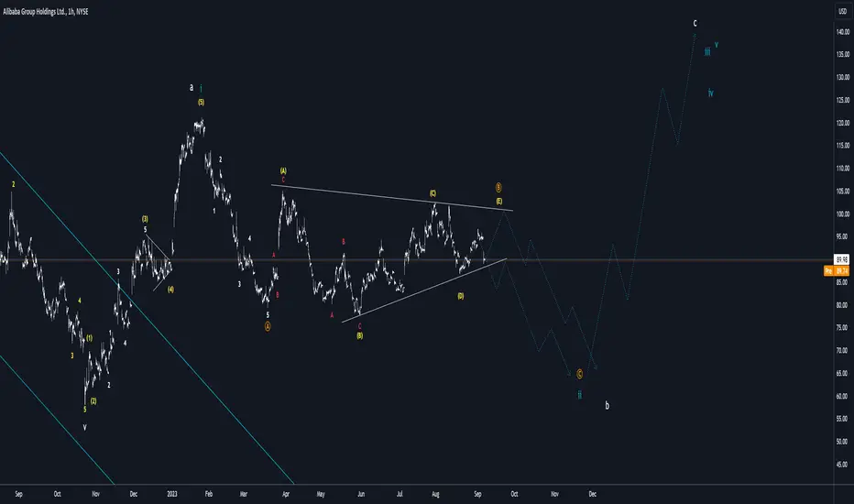The image size is (854, 504).
Task: Click the 105.00 price axis label
Action: pos(843,191)
